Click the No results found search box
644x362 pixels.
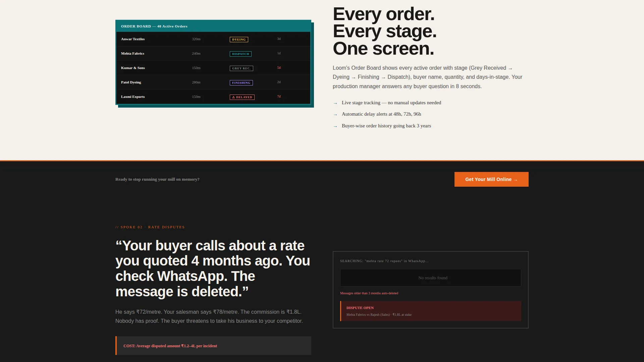coord(430,278)
